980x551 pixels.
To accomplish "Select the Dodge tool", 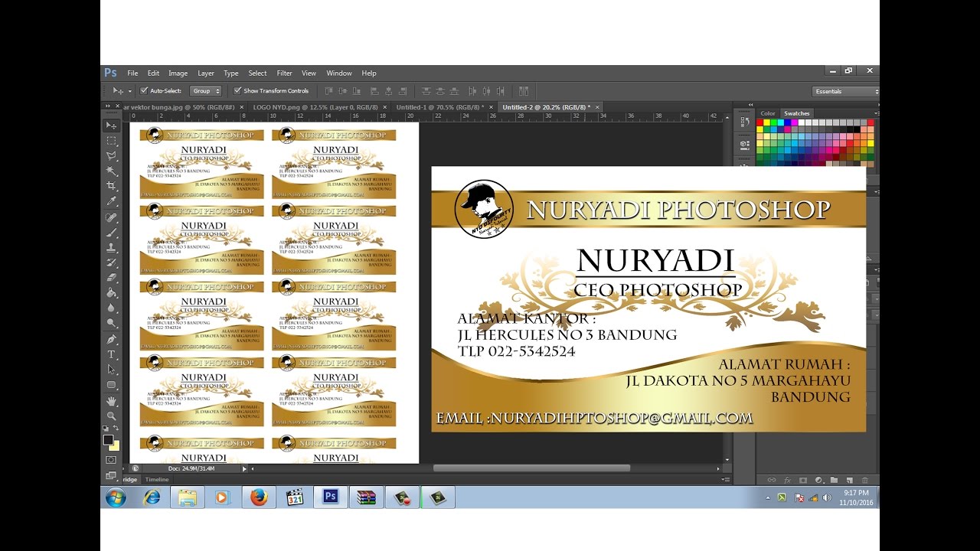I will [112, 324].
